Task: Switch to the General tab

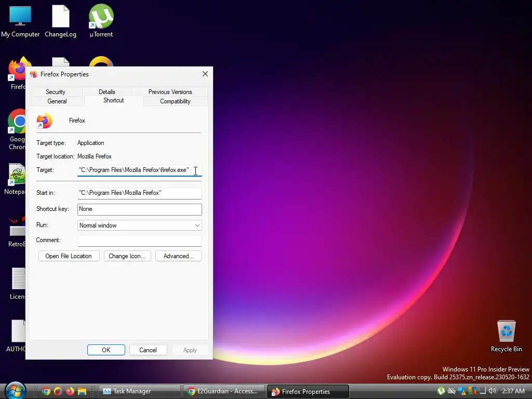Action: click(x=57, y=101)
